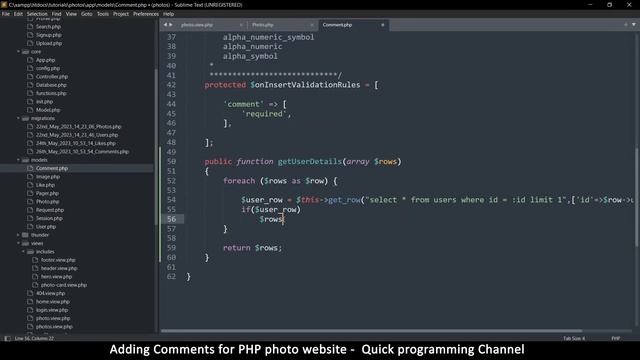Open Photo.php in models folder
The image size is (640, 360).
click(48, 202)
